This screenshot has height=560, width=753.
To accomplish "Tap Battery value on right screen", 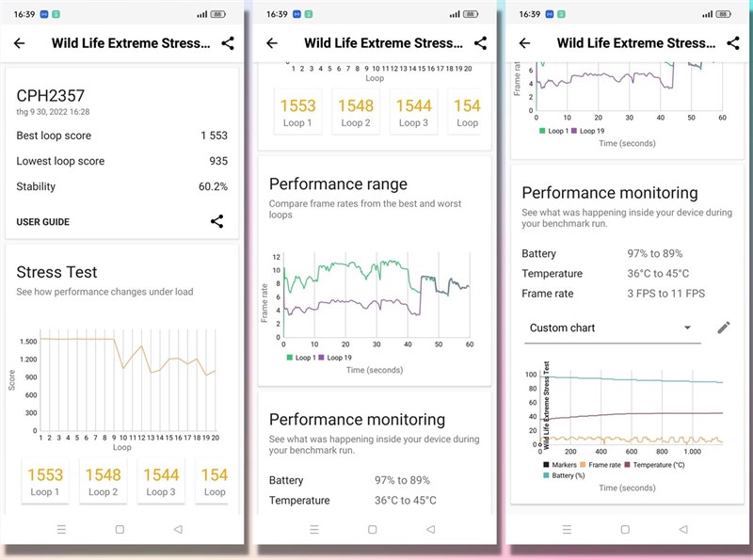I will [654, 253].
